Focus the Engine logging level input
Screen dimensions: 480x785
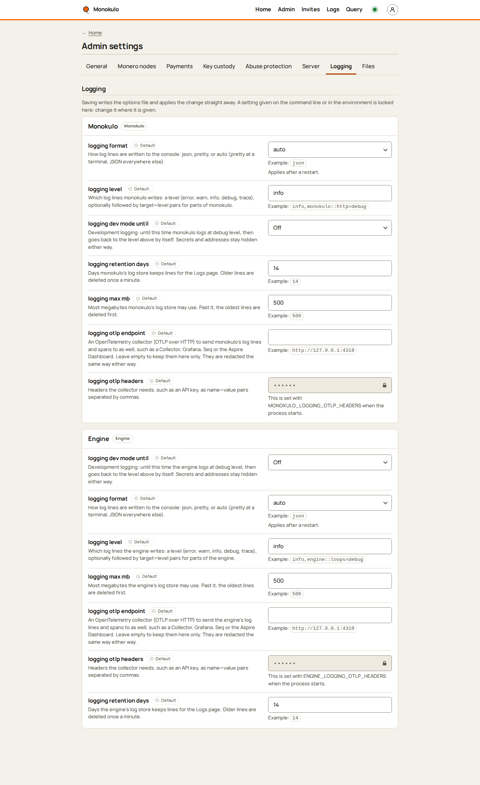coord(330,546)
